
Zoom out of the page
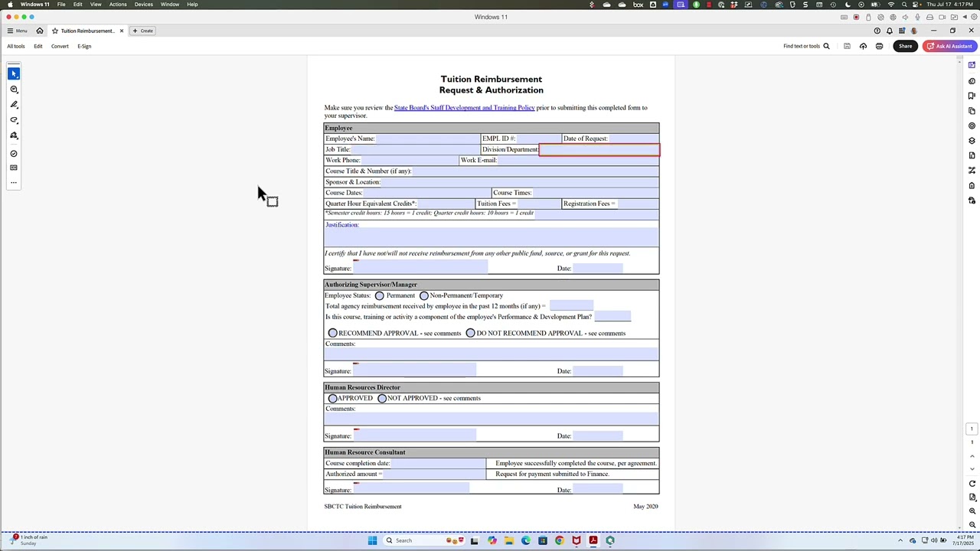click(972, 525)
